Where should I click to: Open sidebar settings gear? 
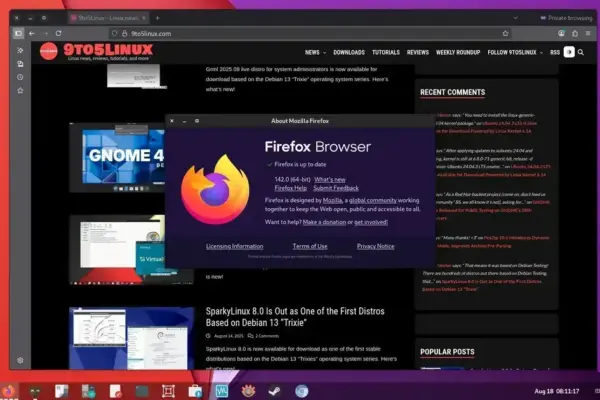click(x=20, y=360)
